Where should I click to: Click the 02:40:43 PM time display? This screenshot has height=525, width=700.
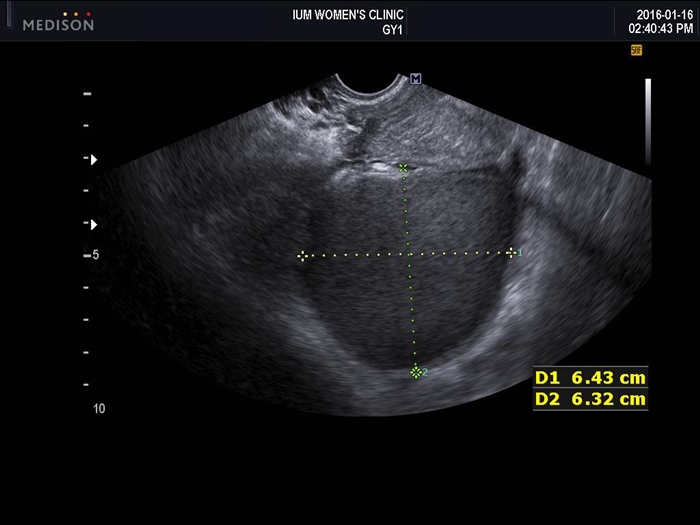point(661,29)
